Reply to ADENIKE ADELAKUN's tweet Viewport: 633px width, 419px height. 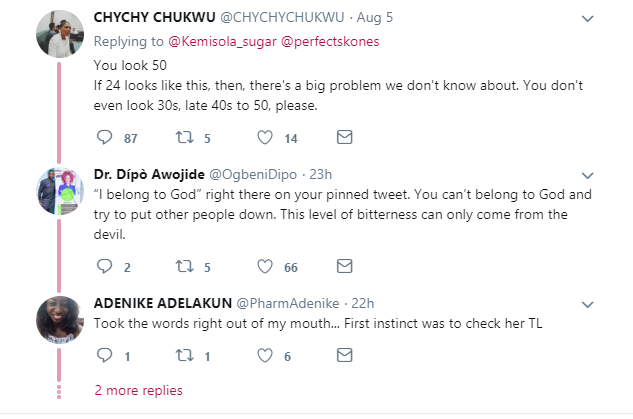[x=104, y=355]
